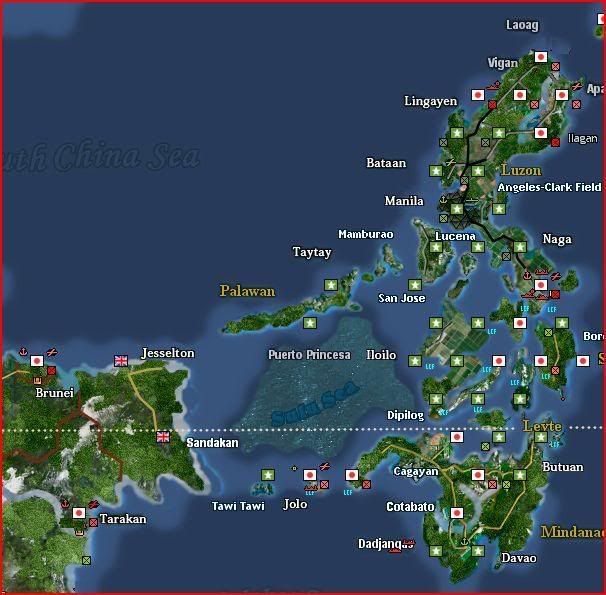This screenshot has height=595, width=606.
Task: Click the South China Sea label
Action: click(x=101, y=156)
